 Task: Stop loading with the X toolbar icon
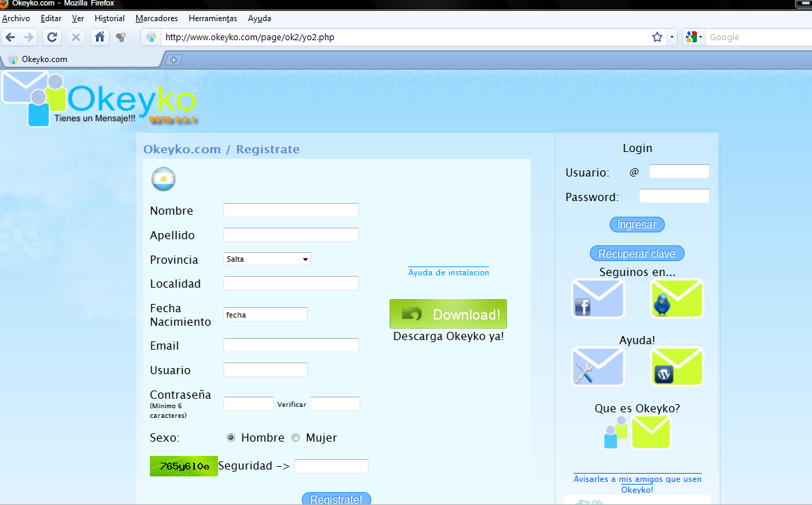pyautogui.click(x=76, y=37)
